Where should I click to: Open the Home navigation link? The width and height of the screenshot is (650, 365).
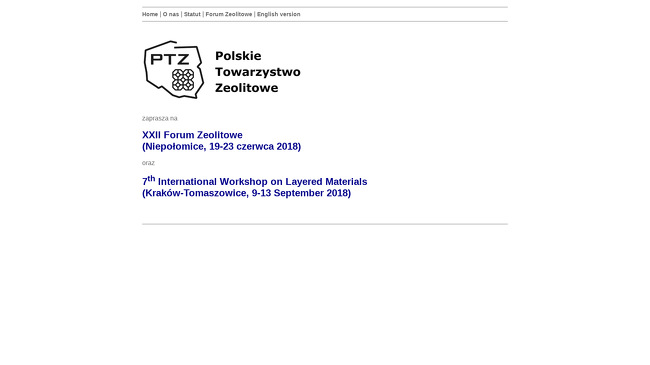(150, 14)
